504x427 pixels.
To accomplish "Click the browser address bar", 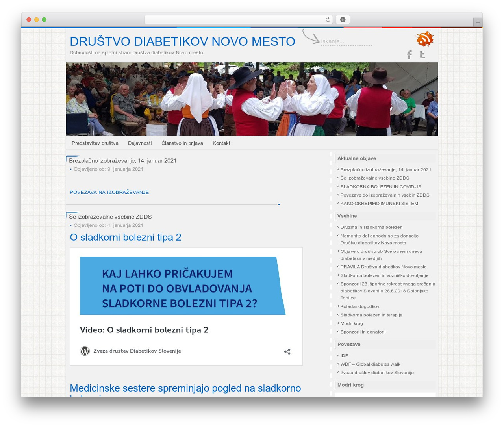I will 239,20.
